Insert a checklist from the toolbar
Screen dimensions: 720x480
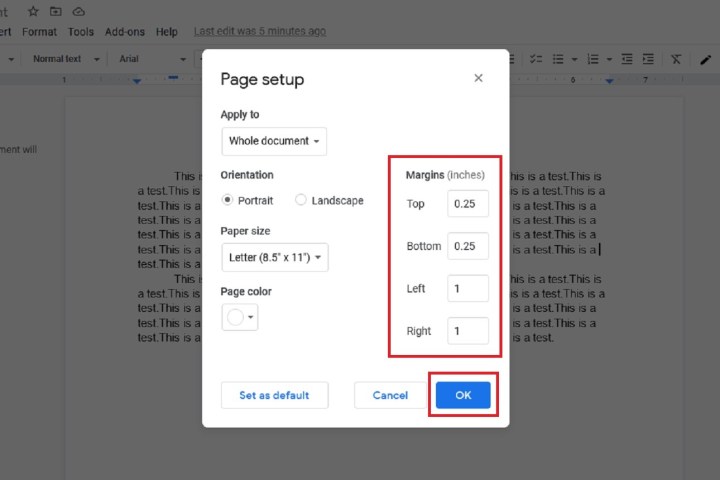[536, 59]
